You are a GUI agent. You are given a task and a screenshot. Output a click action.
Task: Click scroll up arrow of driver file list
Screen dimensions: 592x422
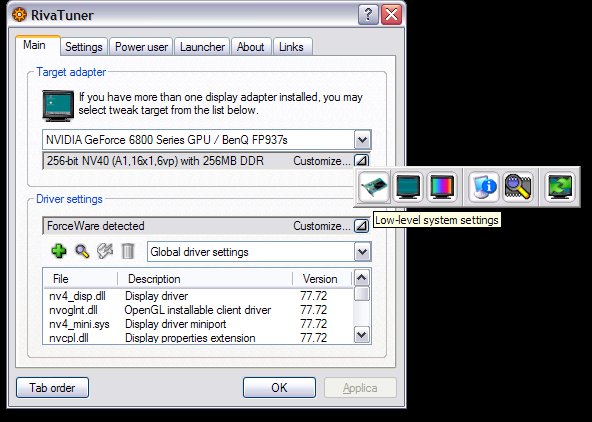click(362, 278)
